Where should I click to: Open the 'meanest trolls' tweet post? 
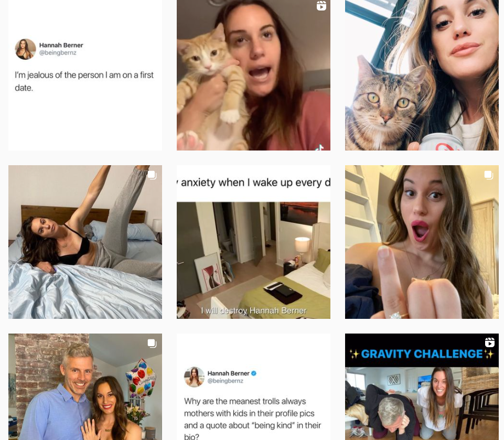point(253,387)
